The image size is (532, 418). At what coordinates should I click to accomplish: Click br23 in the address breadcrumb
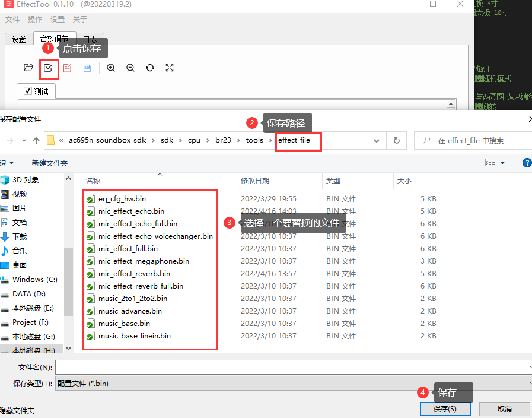pos(223,140)
